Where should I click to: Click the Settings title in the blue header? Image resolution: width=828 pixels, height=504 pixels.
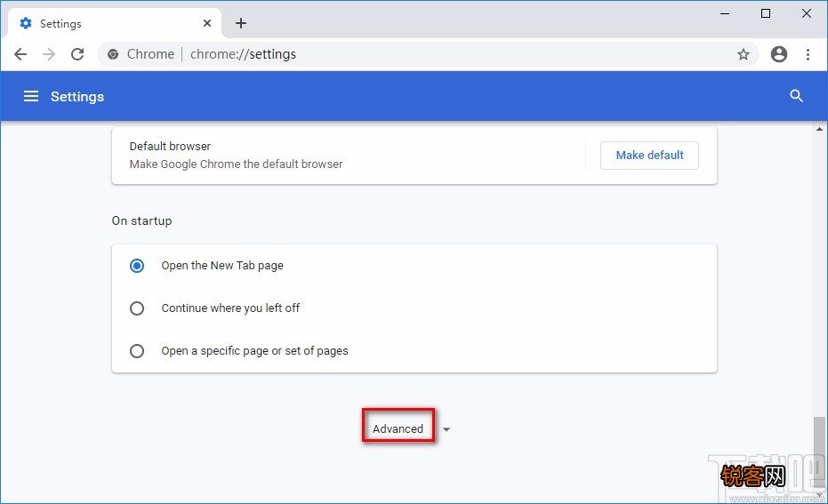coord(77,97)
